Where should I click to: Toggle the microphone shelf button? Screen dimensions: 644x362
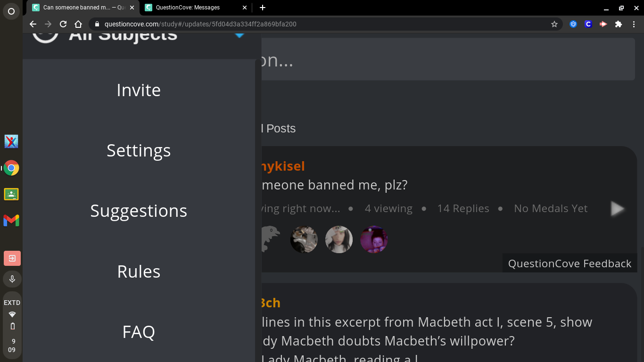(x=12, y=279)
